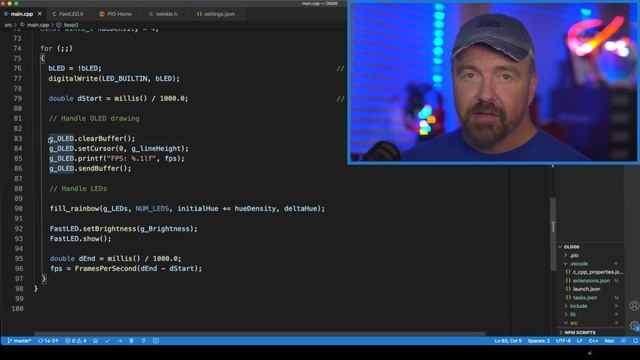Click the C++ language mode selector
This screenshot has height=360, width=640.
tap(593, 341)
